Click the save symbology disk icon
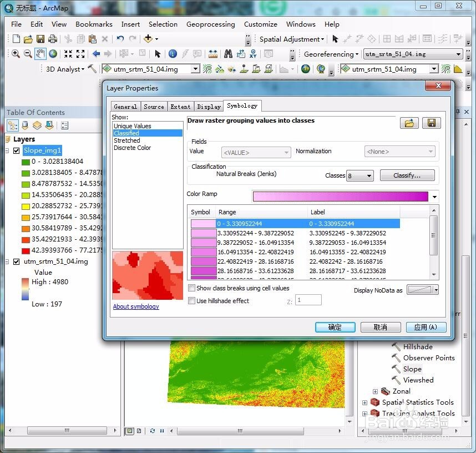 [x=432, y=123]
